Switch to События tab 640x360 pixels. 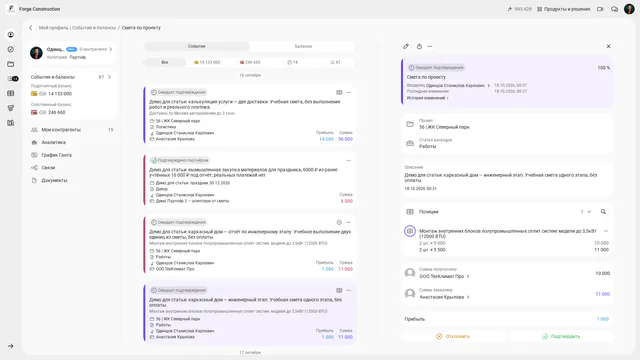click(196, 47)
